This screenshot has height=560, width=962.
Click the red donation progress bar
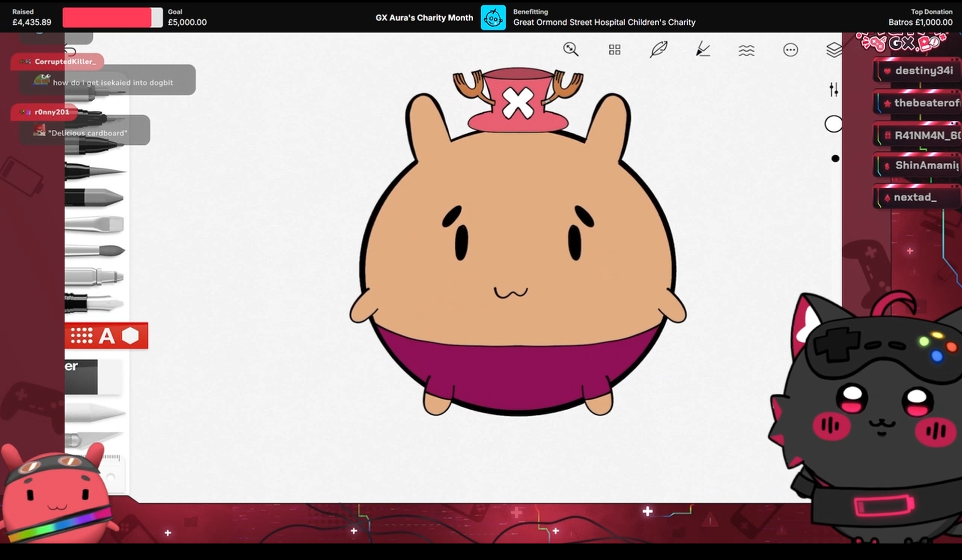[112, 18]
